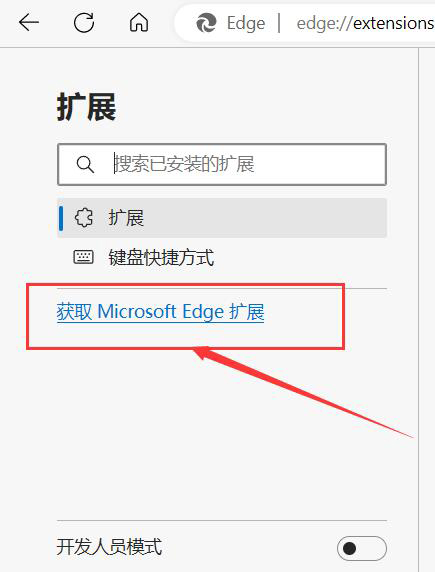
Task: Click the keyboard icon beside 键盘快捷方式
Action: tap(84, 257)
